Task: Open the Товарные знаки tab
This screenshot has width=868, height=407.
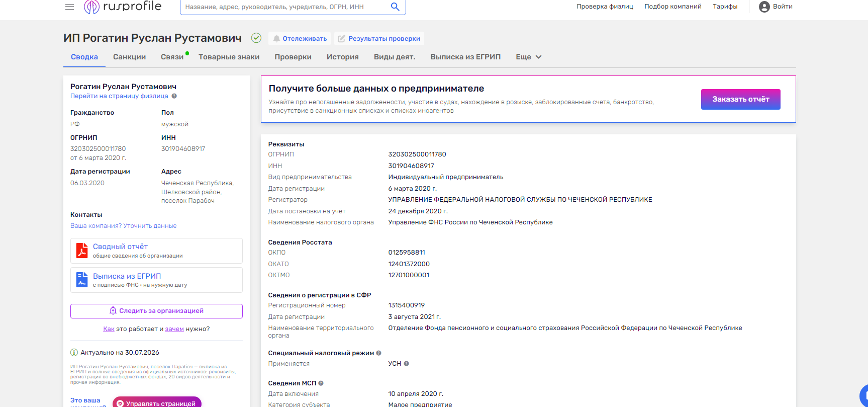Action: (229, 57)
